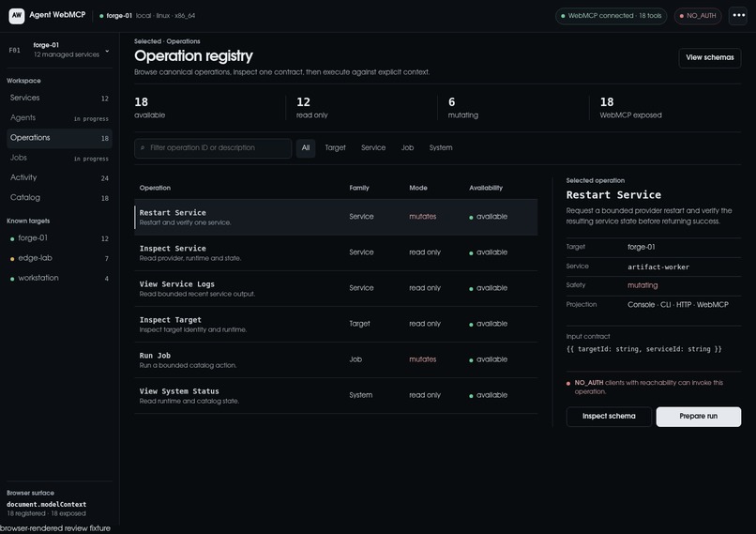Select the Inspect Service operation row
This screenshot has width=756, height=534.
coord(336,252)
